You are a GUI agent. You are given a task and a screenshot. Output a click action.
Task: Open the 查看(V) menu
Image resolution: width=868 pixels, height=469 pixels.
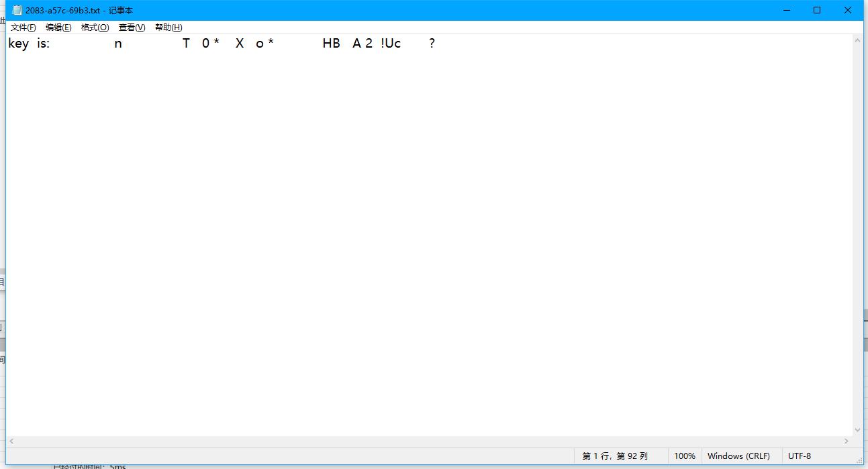click(132, 28)
